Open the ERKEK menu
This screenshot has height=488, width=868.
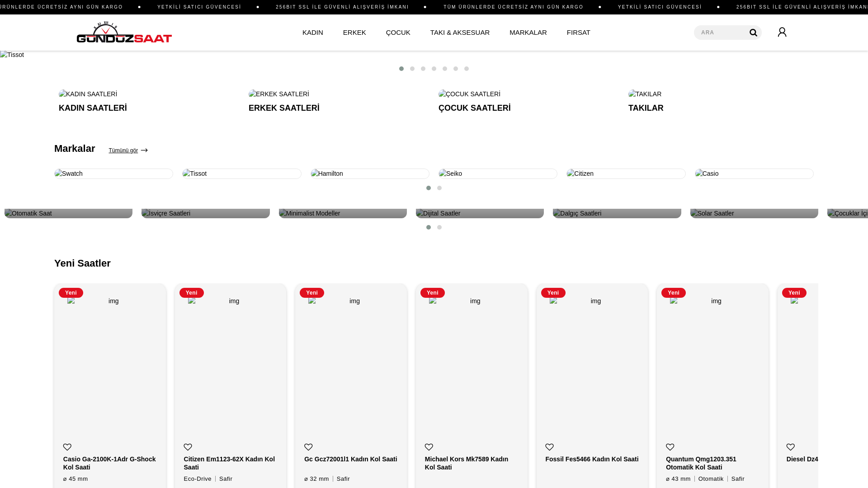(x=354, y=33)
